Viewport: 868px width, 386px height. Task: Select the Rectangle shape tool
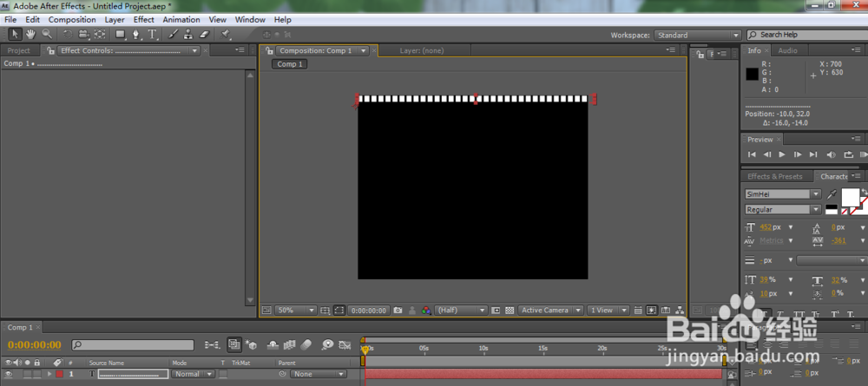click(120, 35)
